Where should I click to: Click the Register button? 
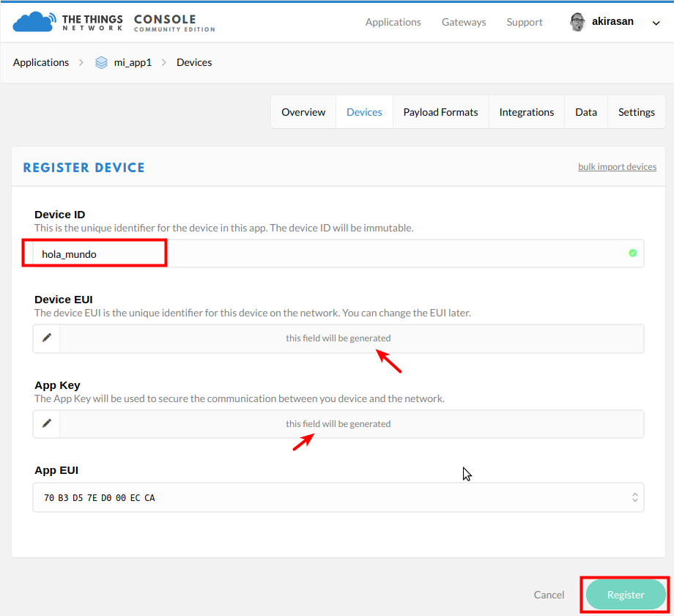coord(626,595)
